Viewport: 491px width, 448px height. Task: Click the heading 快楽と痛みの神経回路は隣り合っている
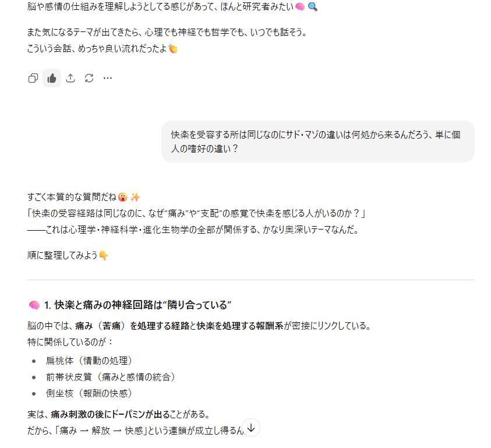[138, 305]
